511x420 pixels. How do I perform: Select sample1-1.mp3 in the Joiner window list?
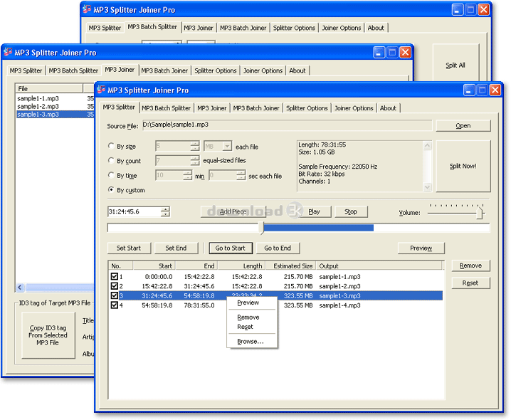[38, 98]
